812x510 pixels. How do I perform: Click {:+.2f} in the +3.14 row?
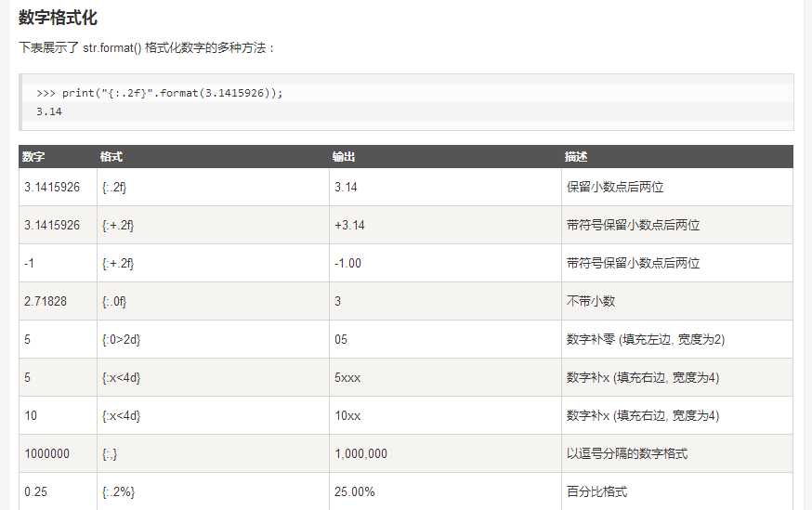click(x=118, y=225)
